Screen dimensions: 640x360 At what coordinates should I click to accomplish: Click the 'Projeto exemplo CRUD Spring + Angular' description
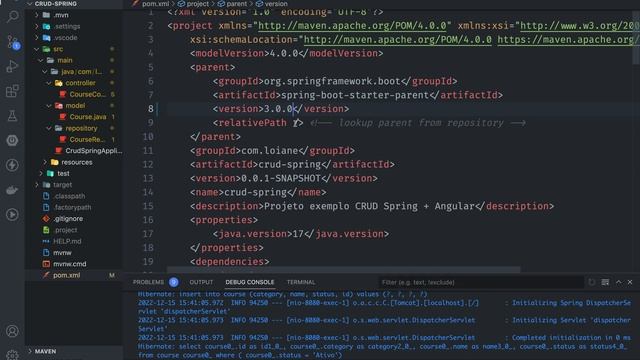click(x=369, y=206)
